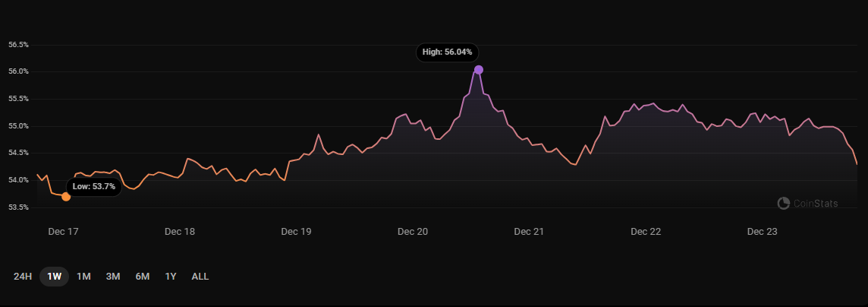The image size is (868, 307).
Task: Click the 56.0% y-axis label
Action: [18, 71]
